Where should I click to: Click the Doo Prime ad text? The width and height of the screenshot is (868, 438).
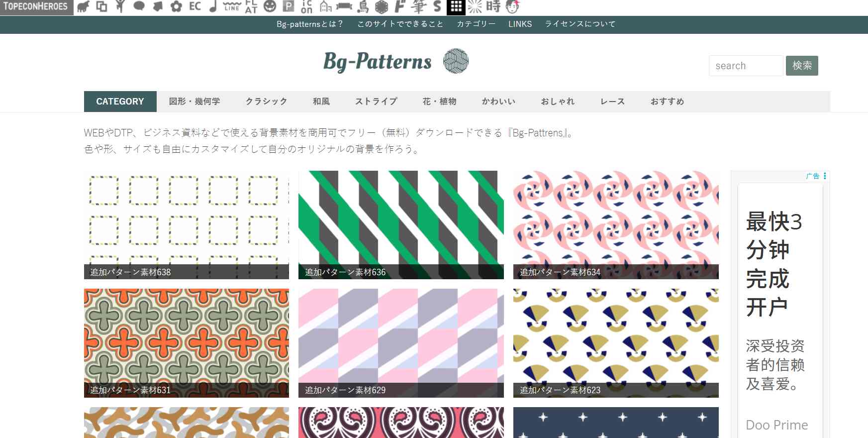tap(776, 425)
